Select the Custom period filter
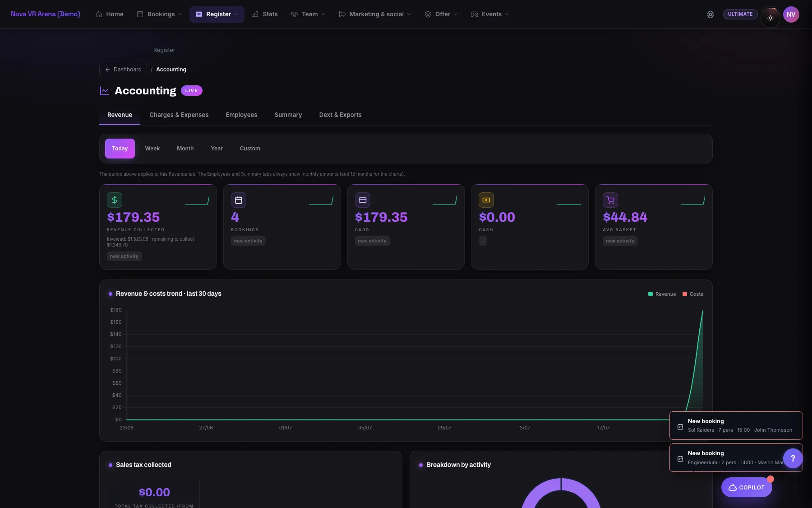 pyautogui.click(x=250, y=149)
